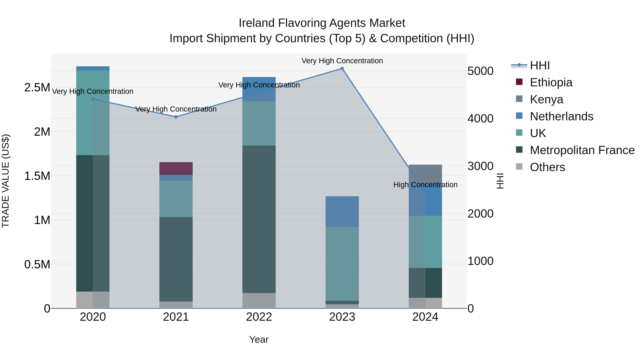This screenshot has width=644, height=362.
Task: Click Very High Concentration annotation above 2021
Action: 176,109
